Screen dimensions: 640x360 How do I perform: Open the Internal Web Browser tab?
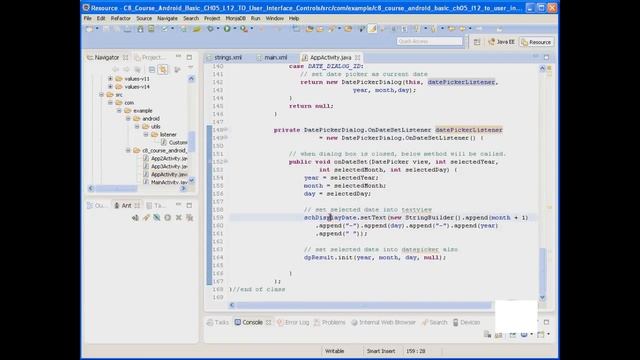pyautogui.click(x=383, y=322)
